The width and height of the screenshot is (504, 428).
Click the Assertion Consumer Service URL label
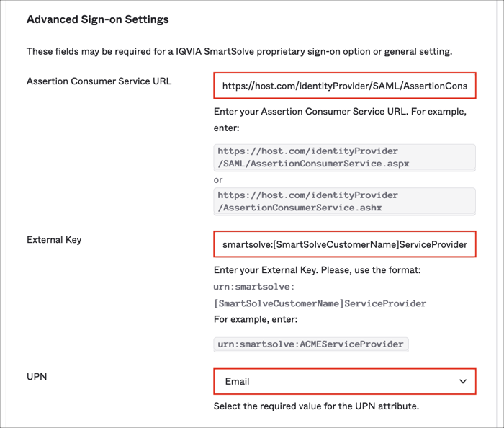[99, 81]
